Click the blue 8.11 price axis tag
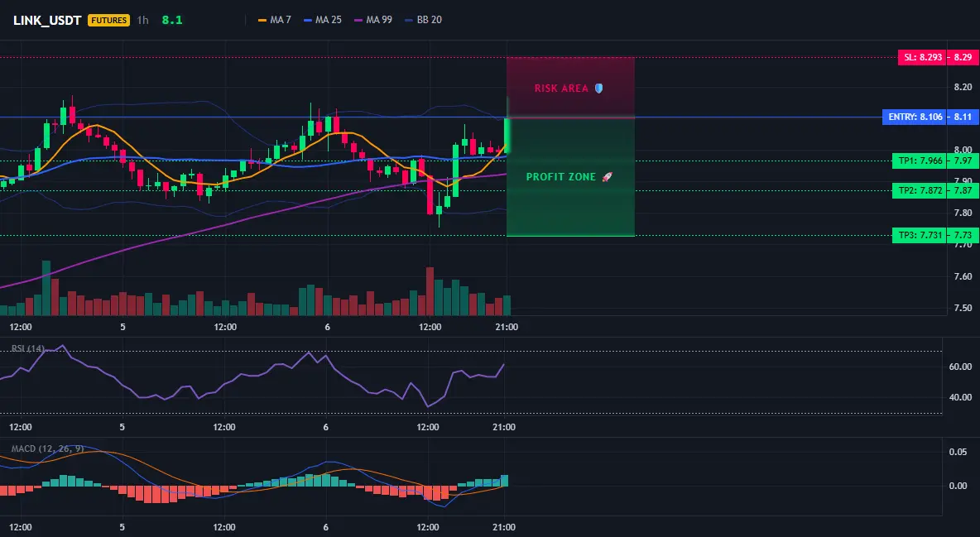Image resolution: width=980 pixels, height=537 pixels. click(x=963, y=117)
